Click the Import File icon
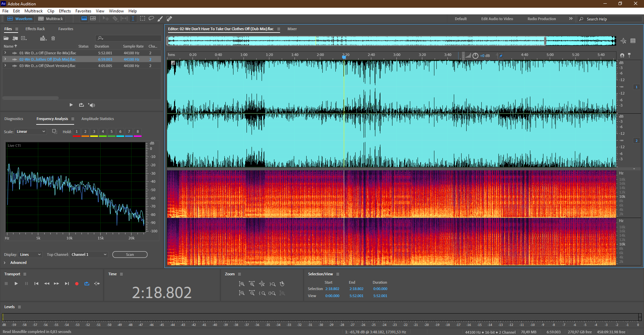Screen dimensions: 644x335 [15, 38]
